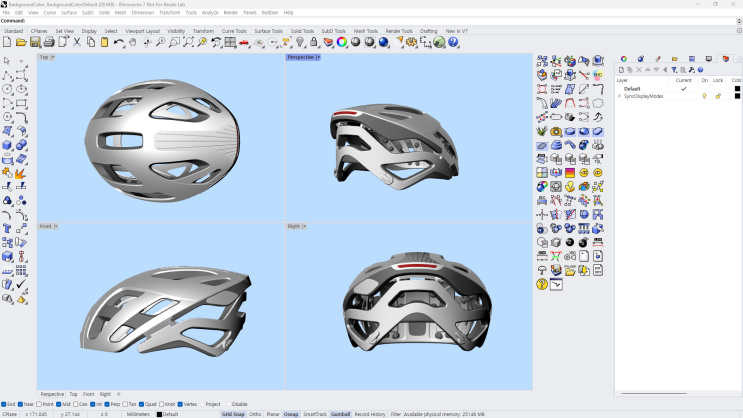Enable the Knot osnap checkbox
This screenshot has height=418, width=743.
tap(162, 404)
